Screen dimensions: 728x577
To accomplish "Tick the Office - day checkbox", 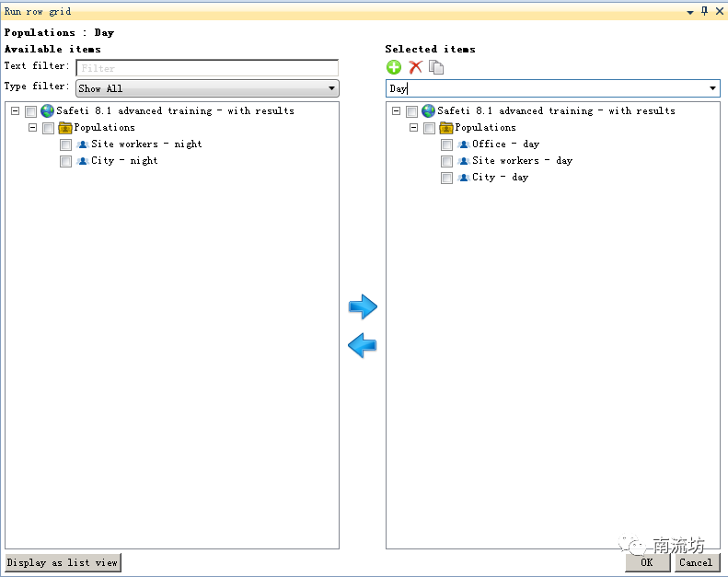I will 446,145.
